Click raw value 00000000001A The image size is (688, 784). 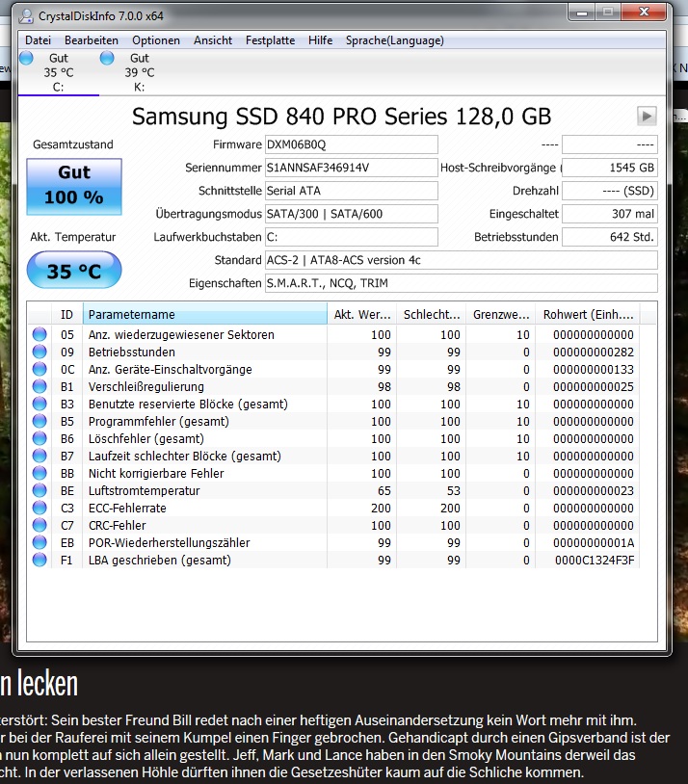click(594, 542)
